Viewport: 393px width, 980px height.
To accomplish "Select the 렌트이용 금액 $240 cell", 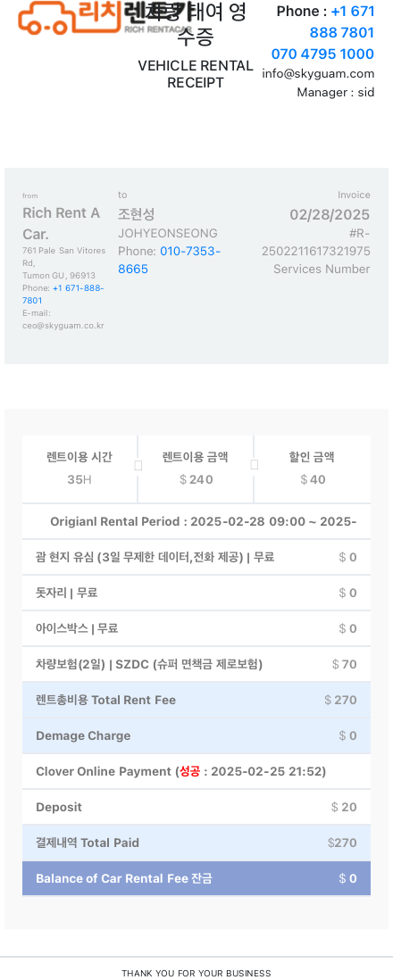I will pyautogui.click(x=196, y=469).
